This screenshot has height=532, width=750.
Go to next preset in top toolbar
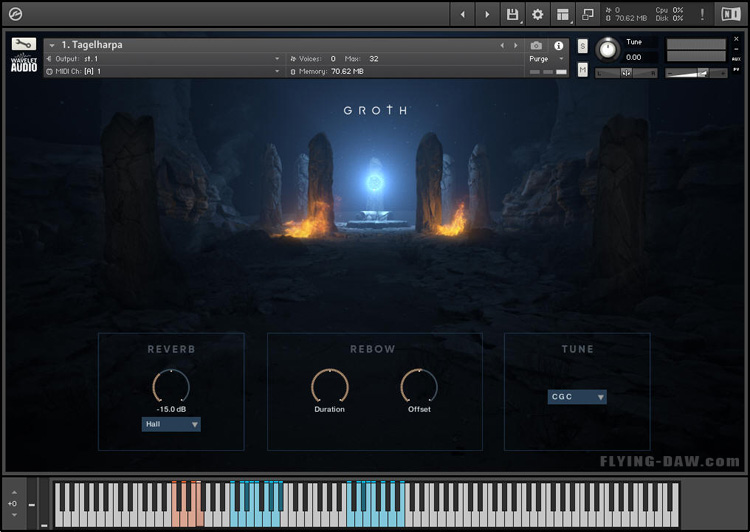click(487, 15)
